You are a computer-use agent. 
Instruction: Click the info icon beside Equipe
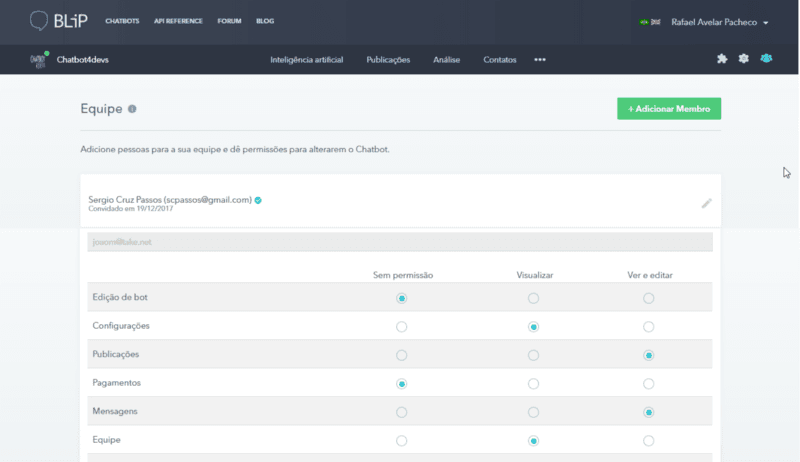pyautogui.click(x=132, y=109)
